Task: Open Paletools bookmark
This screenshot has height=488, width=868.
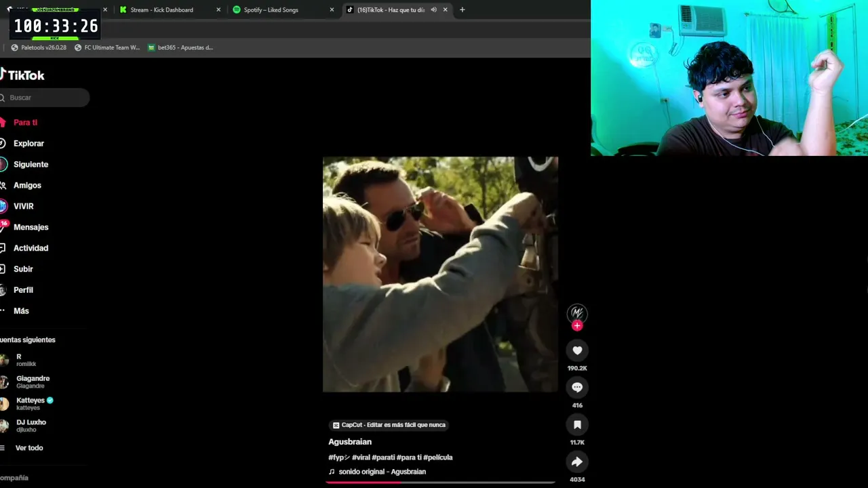Action: tap(39, 47)
